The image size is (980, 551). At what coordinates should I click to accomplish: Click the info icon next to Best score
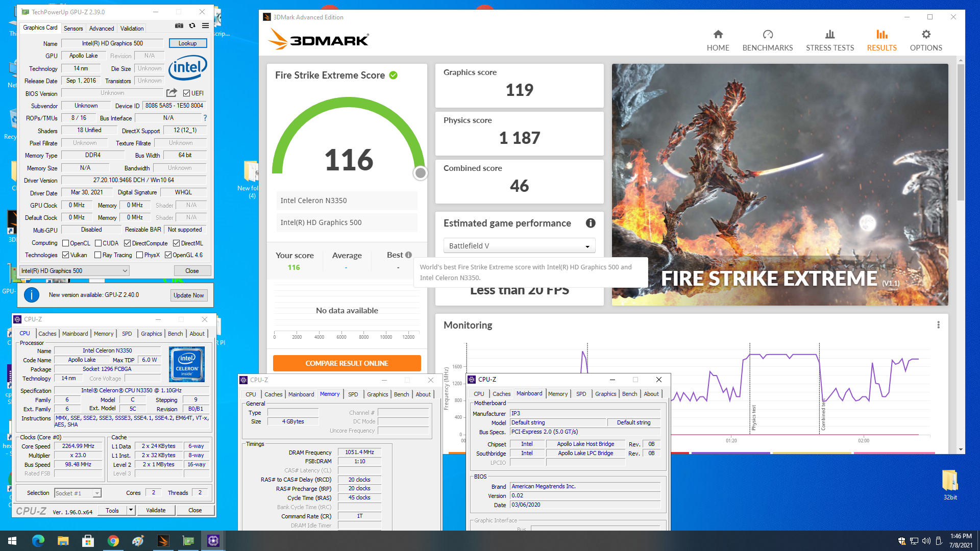point(408,255)
